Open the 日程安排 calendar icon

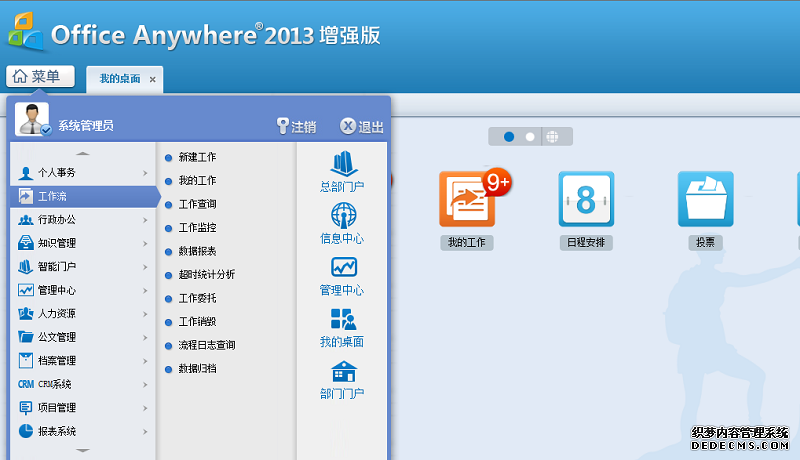[x=586, y=199]
